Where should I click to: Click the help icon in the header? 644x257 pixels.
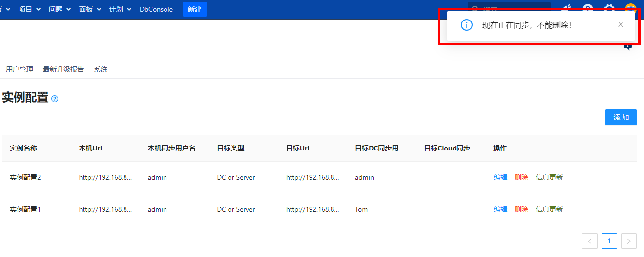point(588,8)
